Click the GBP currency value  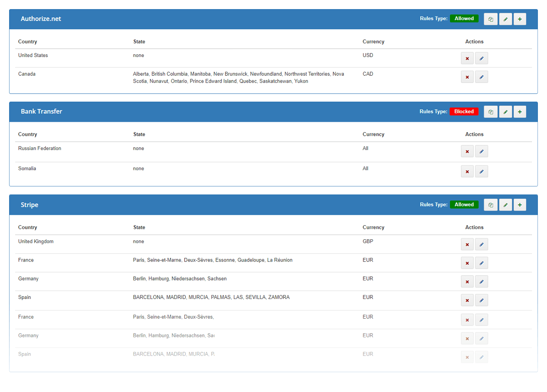tap(368, 241)
